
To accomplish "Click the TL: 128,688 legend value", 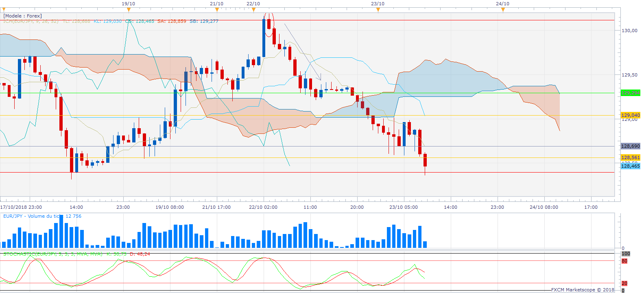I will (76, 21).
